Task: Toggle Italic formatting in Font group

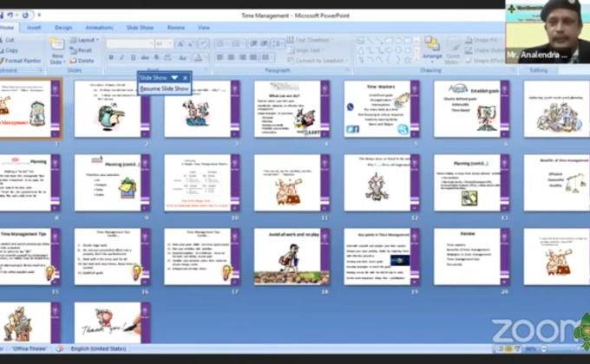Action: coord(122,57)
